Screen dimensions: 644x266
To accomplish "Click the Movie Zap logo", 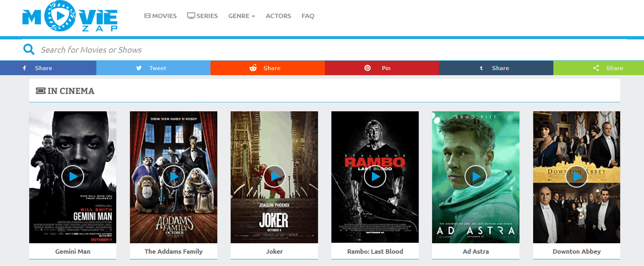I will coord(70,16).
